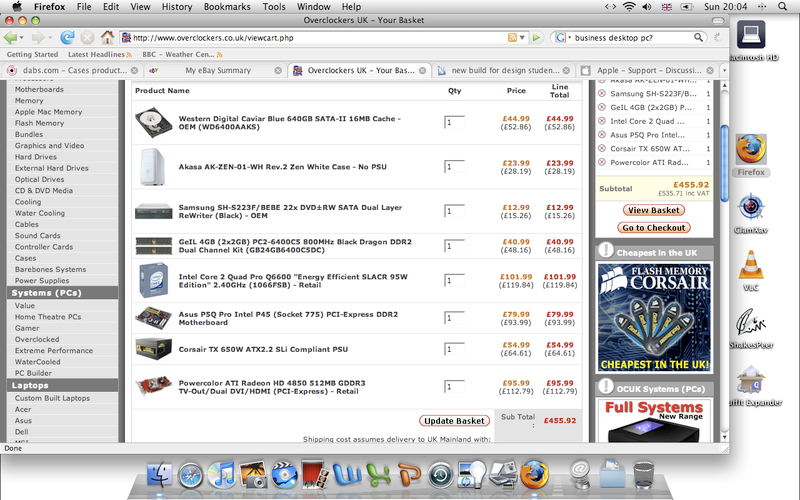The height and width of the screenshot is (500, 800).
Task: Select the StuffIt Expander desktop icon
Action: tap(751, 380)
